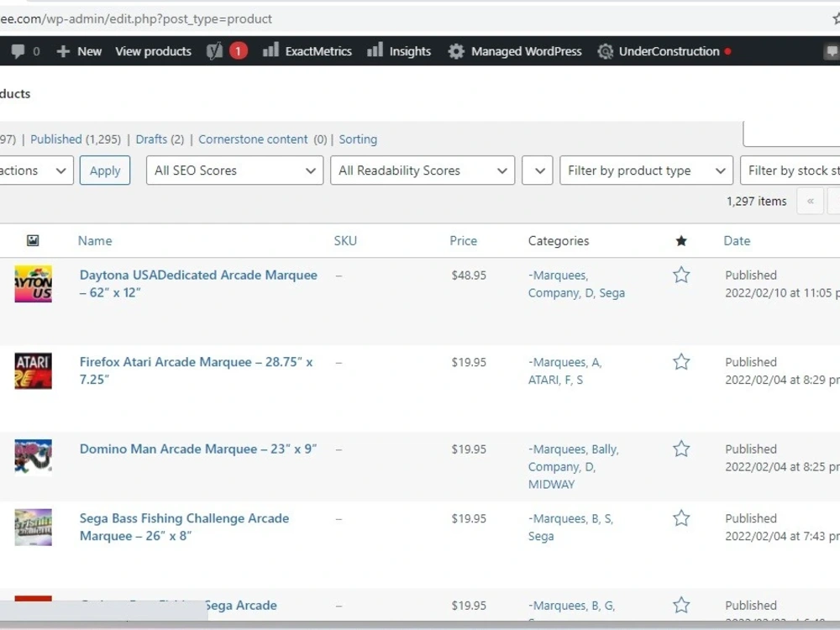Switch to Cornerstone content filter
The height and width of the screenshot is (630, 840).
pos(253,139)
